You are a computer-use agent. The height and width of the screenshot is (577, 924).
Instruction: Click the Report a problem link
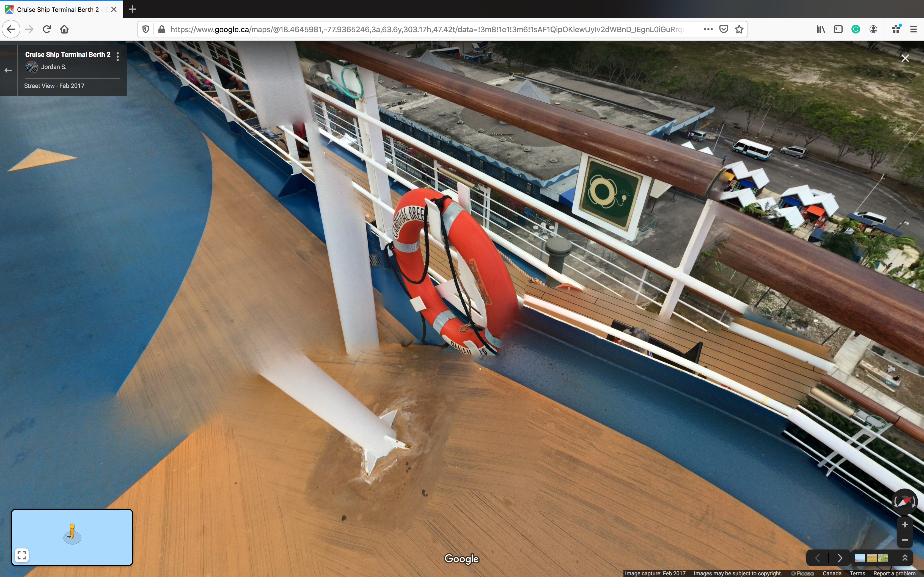(894, 573)
